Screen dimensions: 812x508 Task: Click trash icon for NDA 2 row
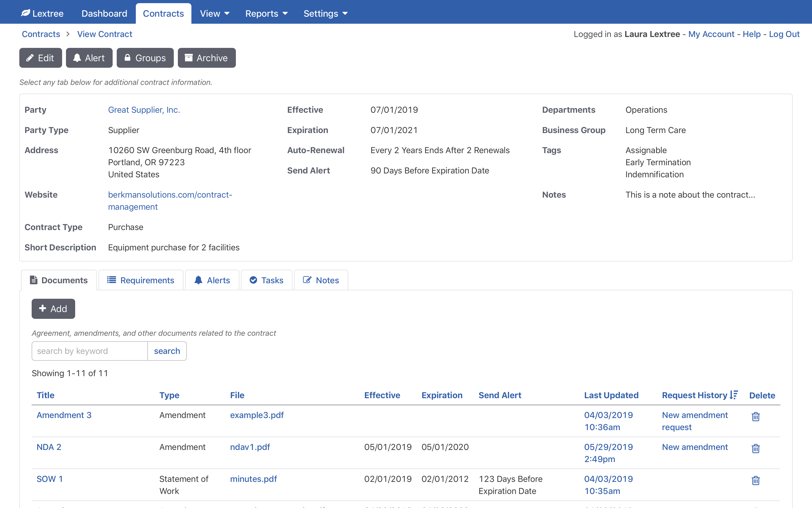point(755,448)
